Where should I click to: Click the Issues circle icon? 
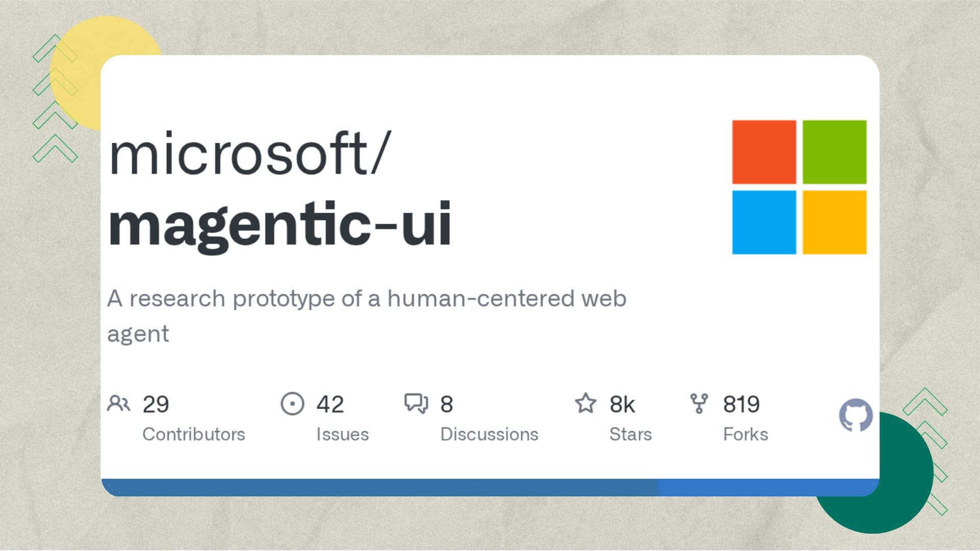click(292, 404)
